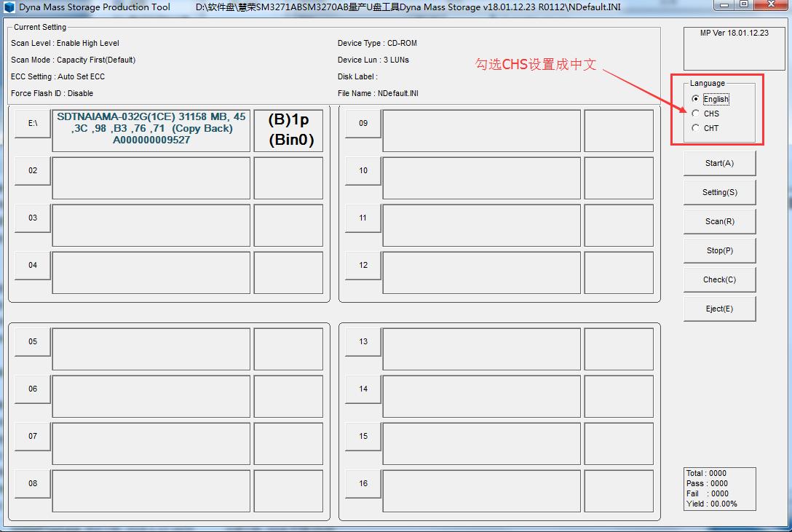Click the E:\ port button
This screenshot has height=532, width=792.
point(33,123)
